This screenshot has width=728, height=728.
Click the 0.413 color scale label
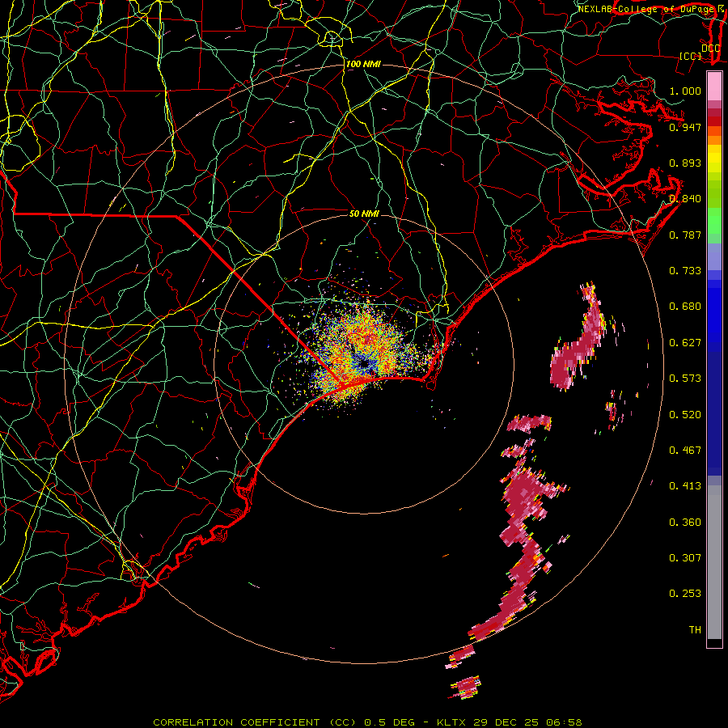pos(685,486)
